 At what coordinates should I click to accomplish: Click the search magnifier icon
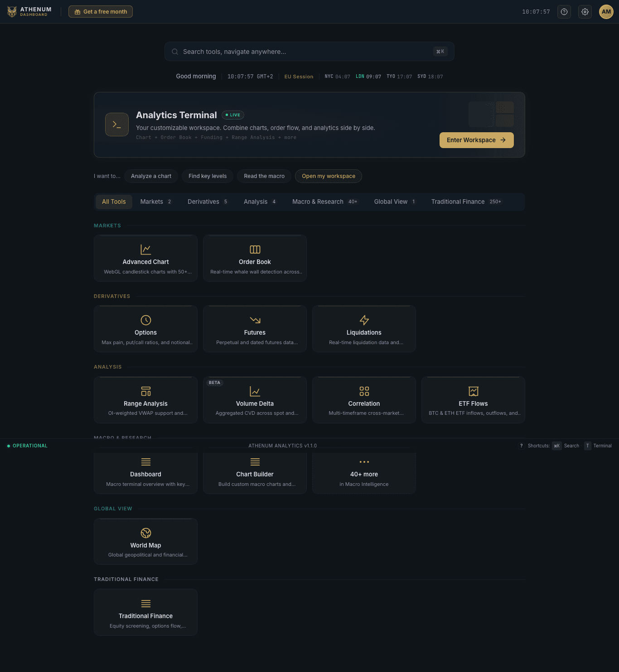coord(175,52)
